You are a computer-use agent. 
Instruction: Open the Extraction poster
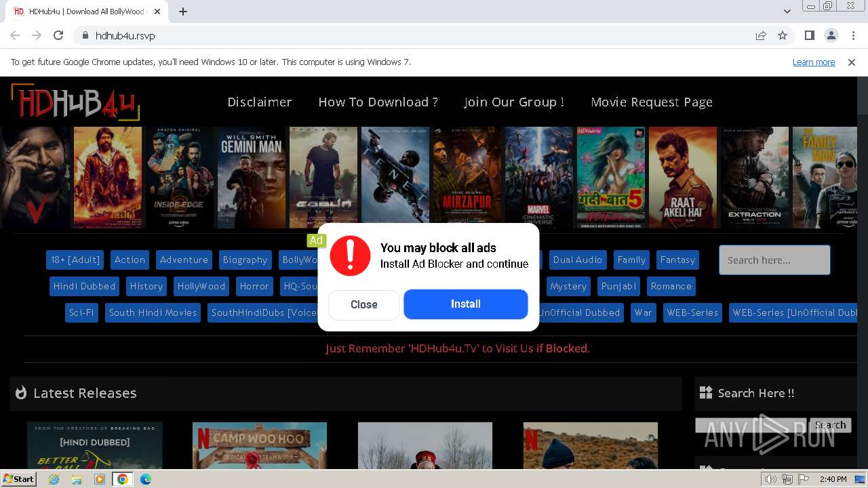755,178
